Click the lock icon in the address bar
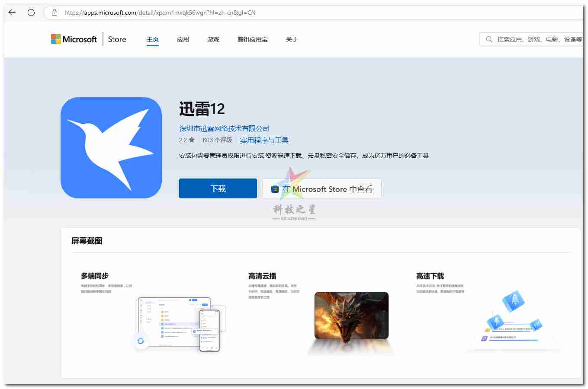Viewport: 588px width, 389px height. pos(54,13)
